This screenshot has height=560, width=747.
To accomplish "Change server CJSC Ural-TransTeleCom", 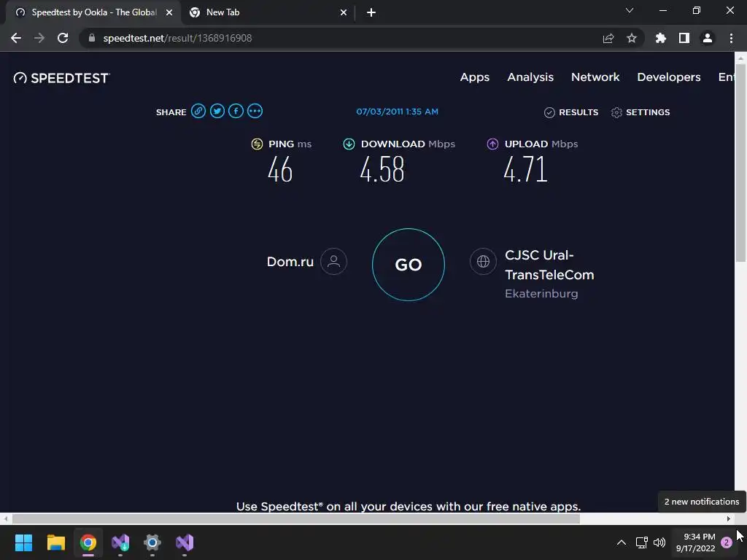I will [x=549, y=265].
